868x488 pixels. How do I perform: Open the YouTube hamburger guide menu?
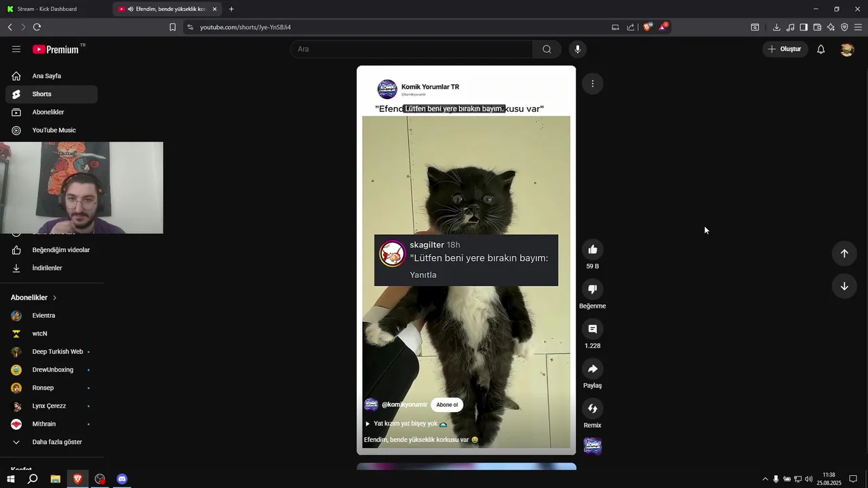point(16,49)
